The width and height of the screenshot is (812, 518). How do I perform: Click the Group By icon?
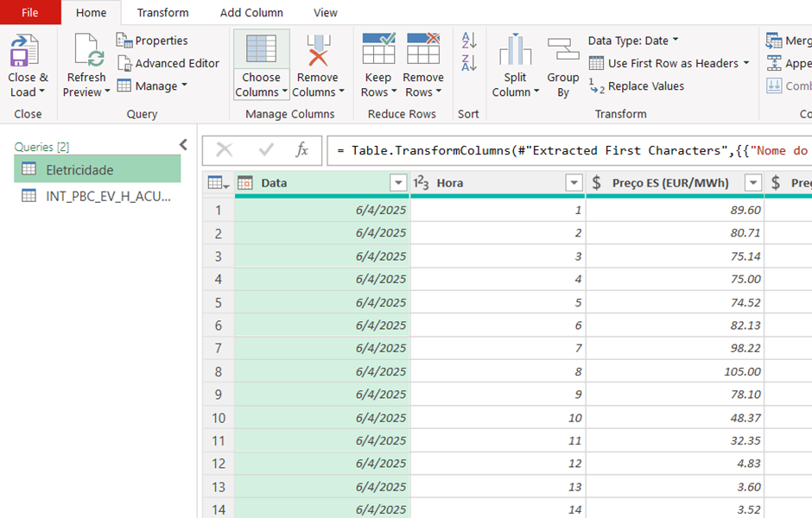coord(563,51)
